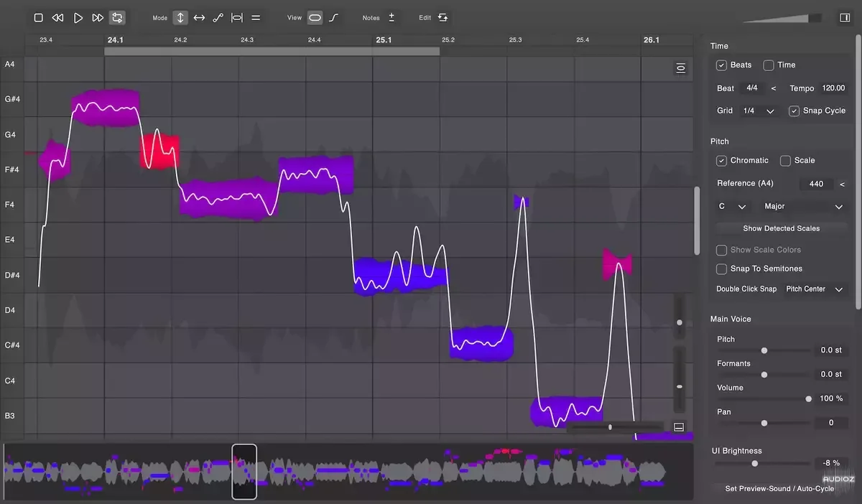Click the fast-forward transport button
Image resolution: width=862 pixels, height=504 pixels.
point(98,17)
